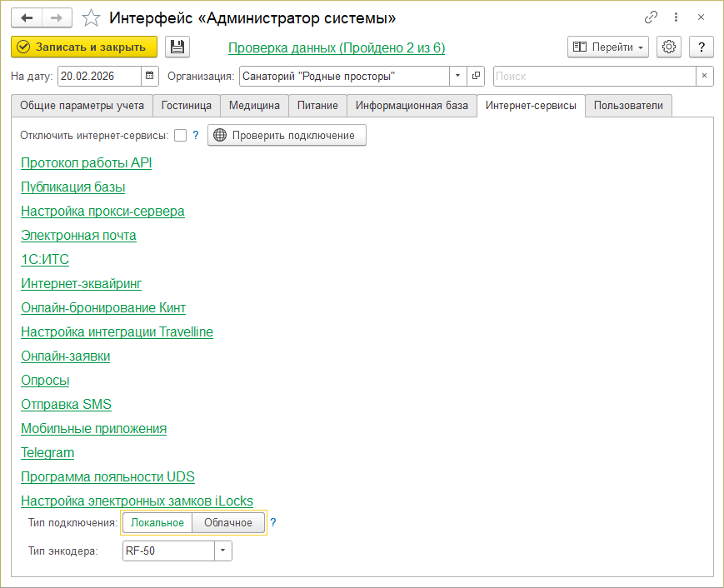Expand the organization dropdown list
Viewport: 724px width, 588px height.
point(458,77)
